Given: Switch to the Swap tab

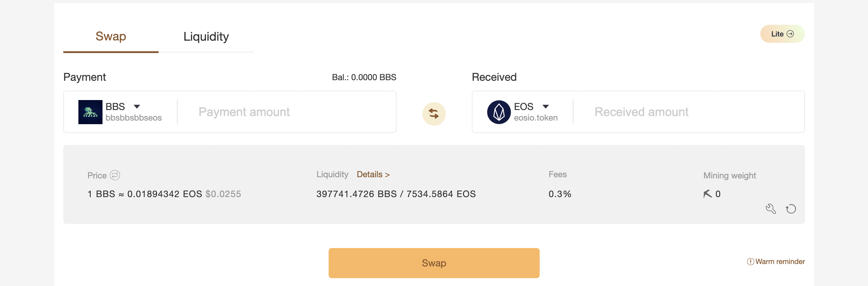Looking at the screenshot, I should [111, 36].
